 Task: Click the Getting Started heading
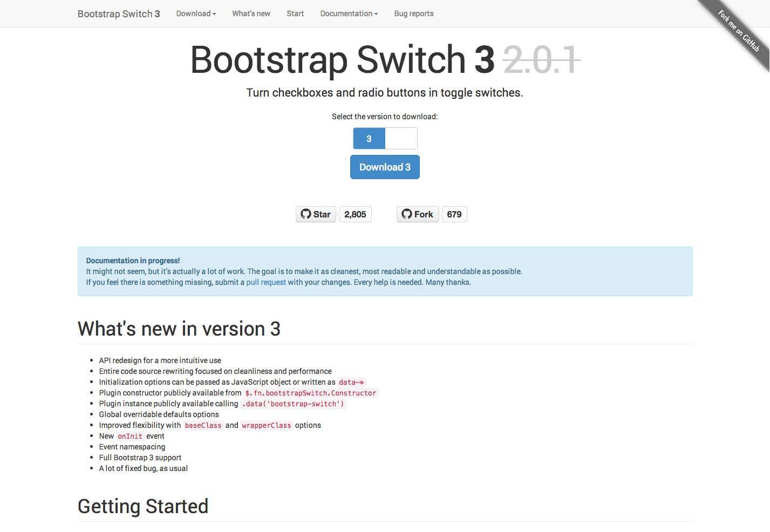(x=143, y=506)
